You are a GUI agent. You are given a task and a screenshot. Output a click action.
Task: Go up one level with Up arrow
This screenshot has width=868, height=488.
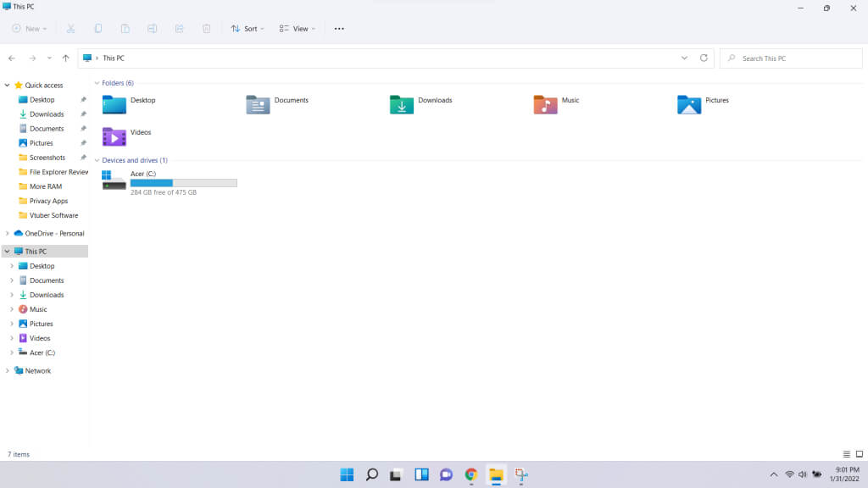(65, 58)
